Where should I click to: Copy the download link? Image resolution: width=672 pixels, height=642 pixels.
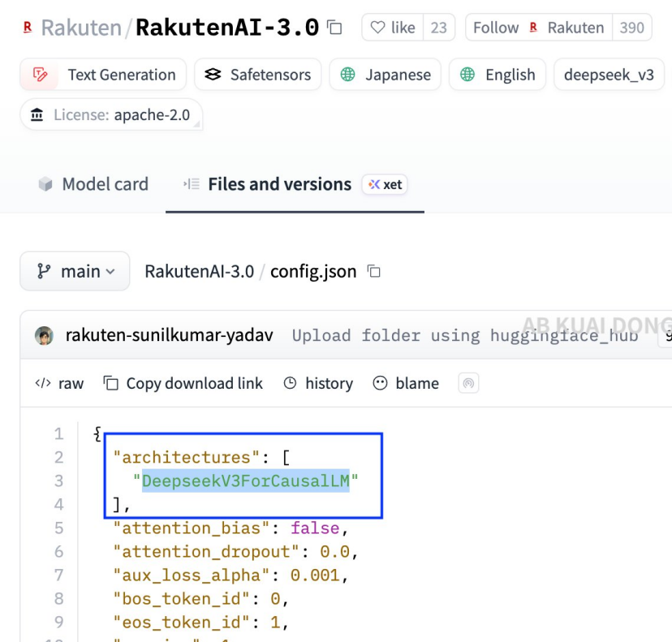click(183, 383)
